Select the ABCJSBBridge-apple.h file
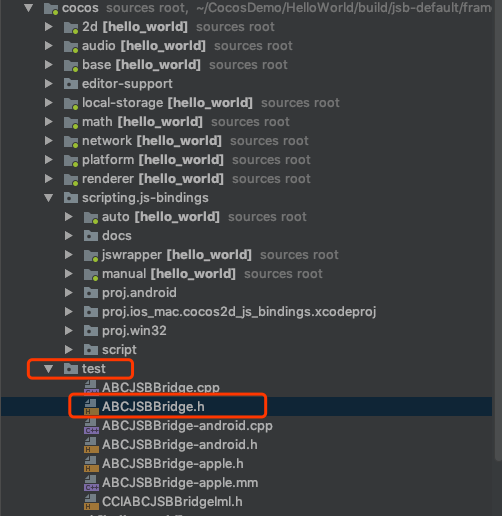Screen dimensions: 502x516 tap(173, 464)
